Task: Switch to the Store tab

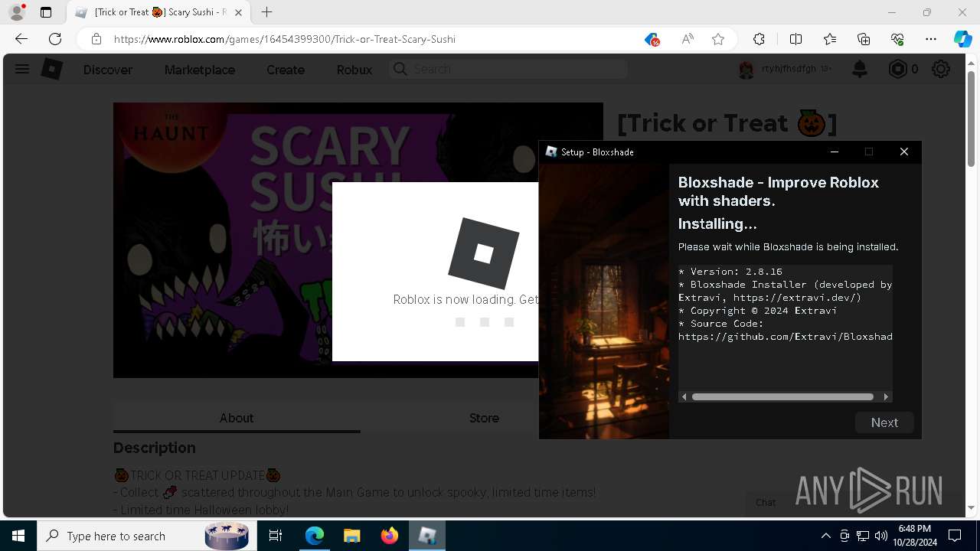Action: (484, 418)
